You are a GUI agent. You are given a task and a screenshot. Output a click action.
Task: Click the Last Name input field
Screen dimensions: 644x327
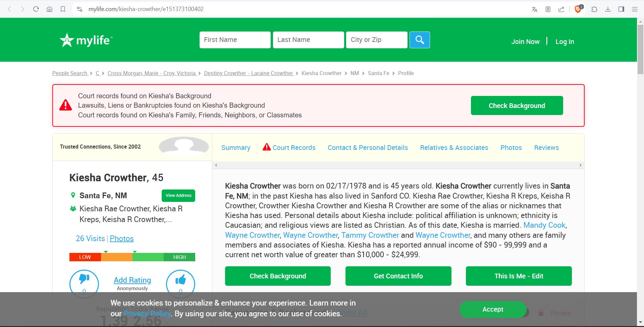309,40
